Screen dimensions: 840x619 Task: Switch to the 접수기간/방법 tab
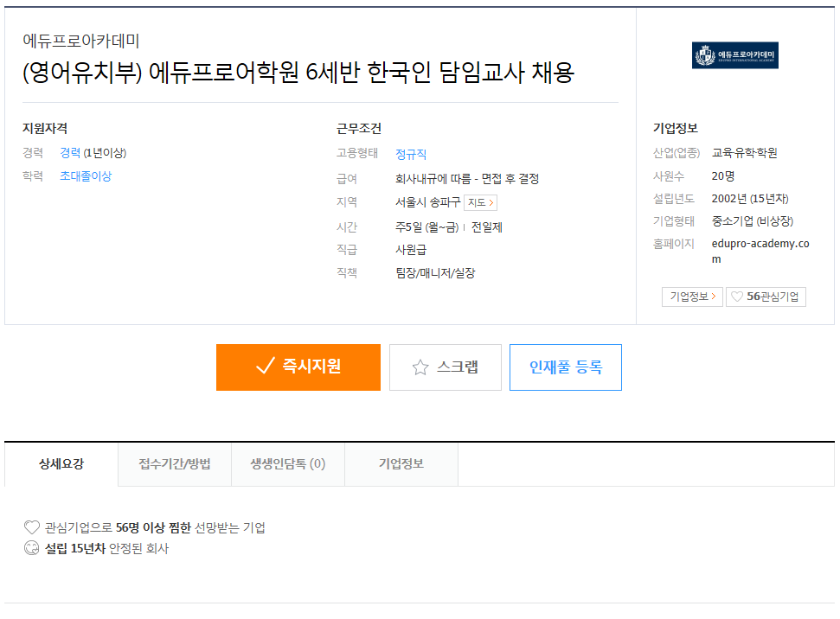175,464
